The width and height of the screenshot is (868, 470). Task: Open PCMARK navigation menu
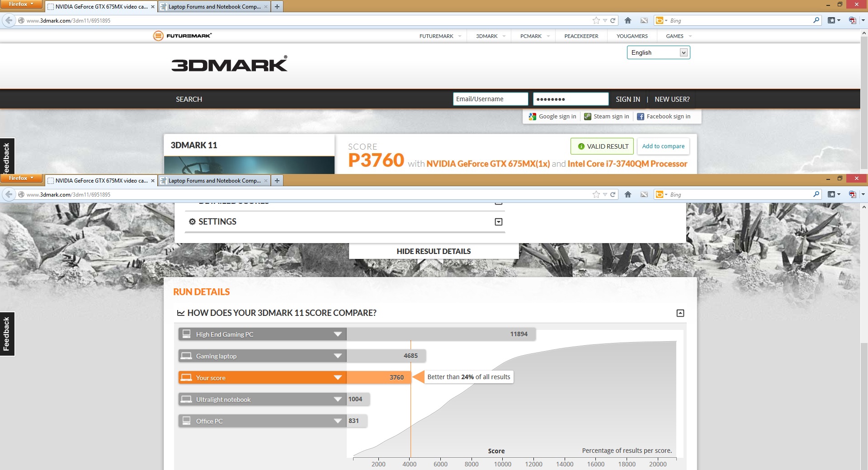[535, 36]
